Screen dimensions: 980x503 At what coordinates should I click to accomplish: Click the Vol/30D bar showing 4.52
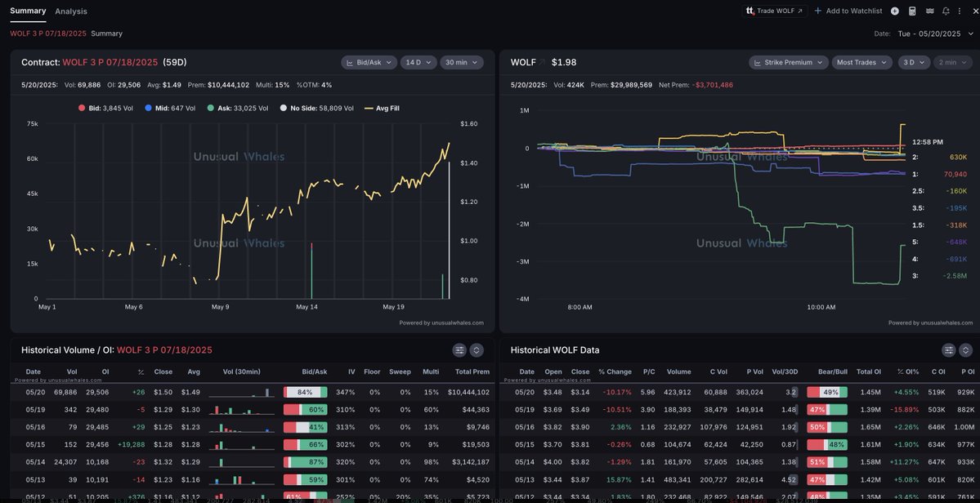click(790, 479)
